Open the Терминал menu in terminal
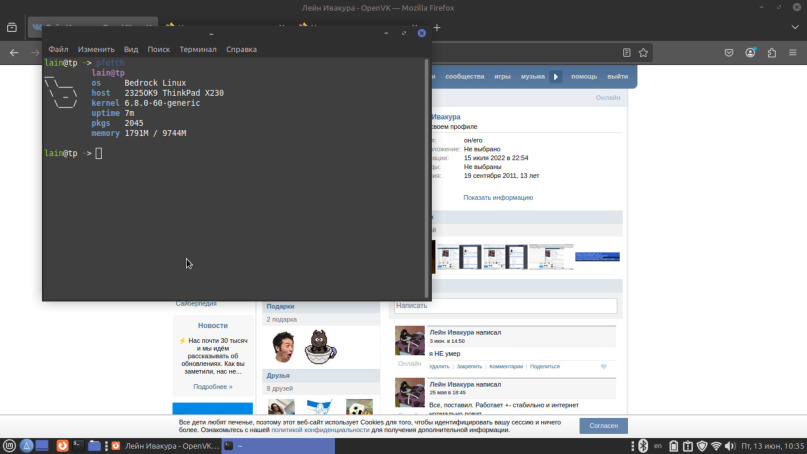This screenshot has width=807, height=454. pos(198,49)
